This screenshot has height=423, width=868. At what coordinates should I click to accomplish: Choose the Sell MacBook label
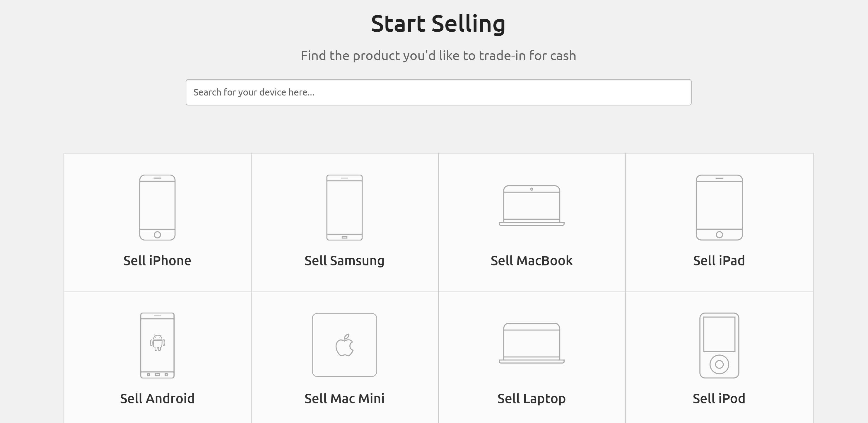(x=532, y=260)
